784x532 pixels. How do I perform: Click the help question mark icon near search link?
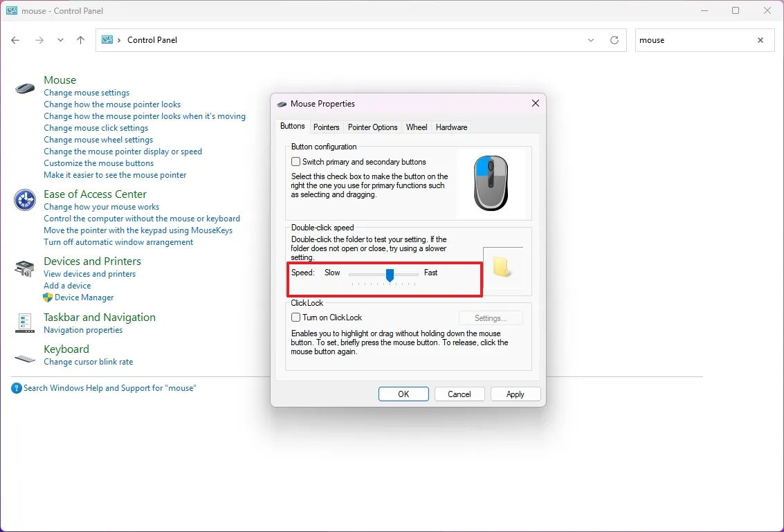16,387
